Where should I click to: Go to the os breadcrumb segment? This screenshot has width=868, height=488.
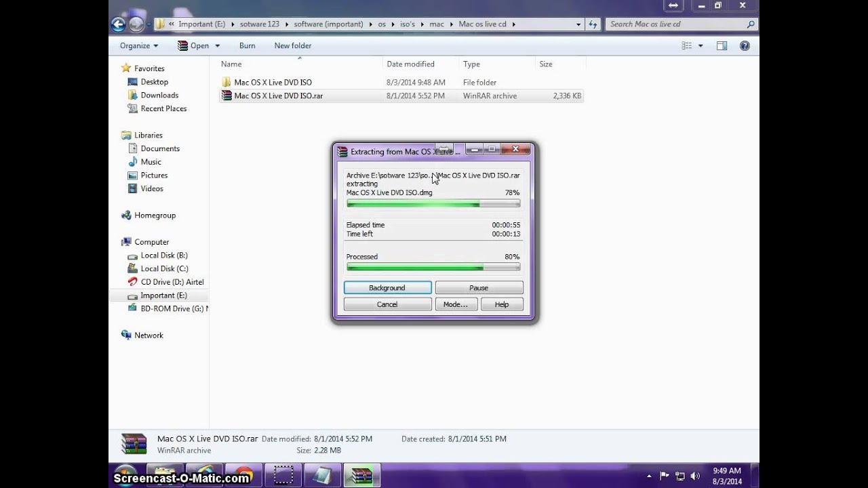click(x=382, y=24)
